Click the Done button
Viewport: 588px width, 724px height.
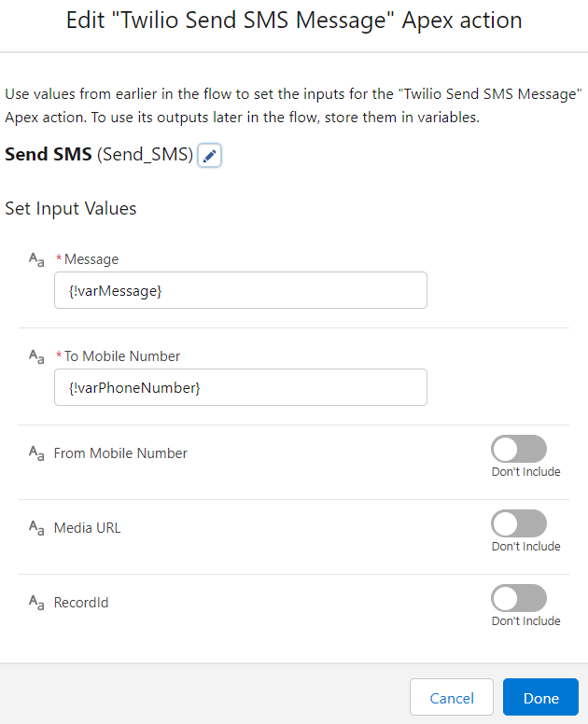point(541,697)
